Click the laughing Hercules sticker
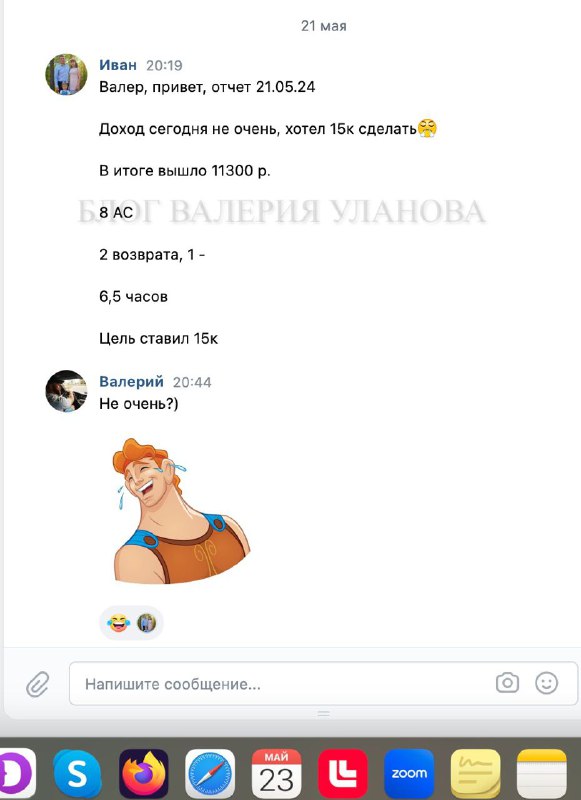Screen dimensions: 581x800 pos(180,510)
